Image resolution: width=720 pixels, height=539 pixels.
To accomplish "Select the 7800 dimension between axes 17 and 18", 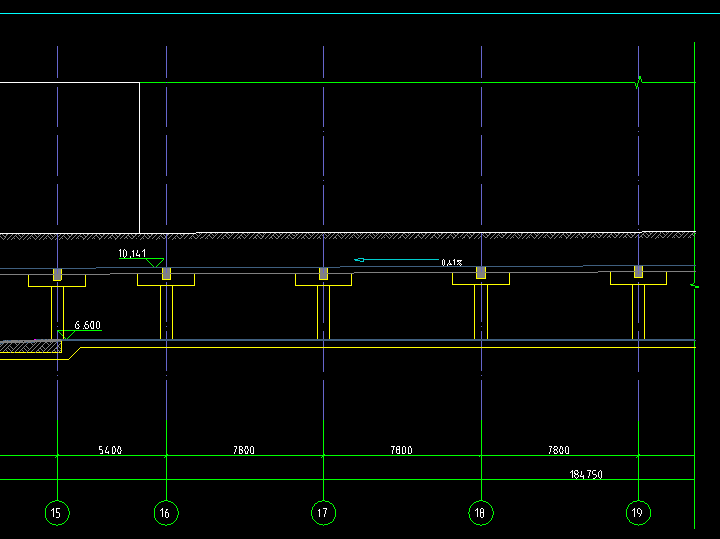I will tap(401, 450).
